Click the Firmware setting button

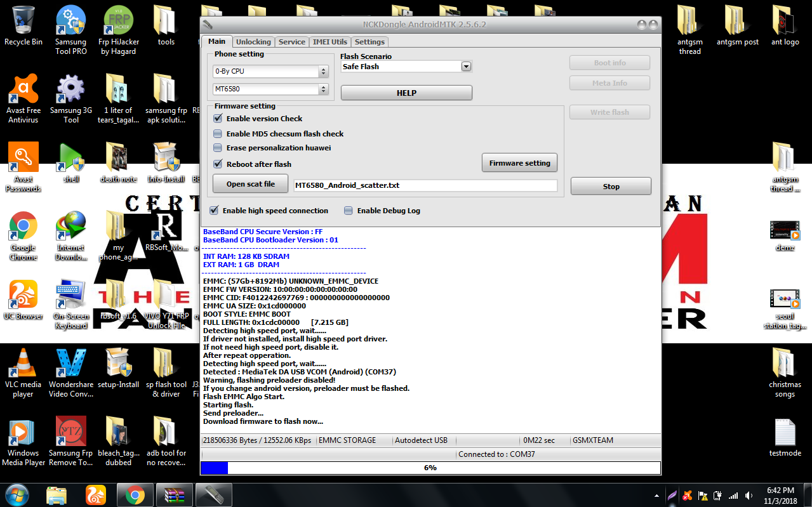click(519, 163)
